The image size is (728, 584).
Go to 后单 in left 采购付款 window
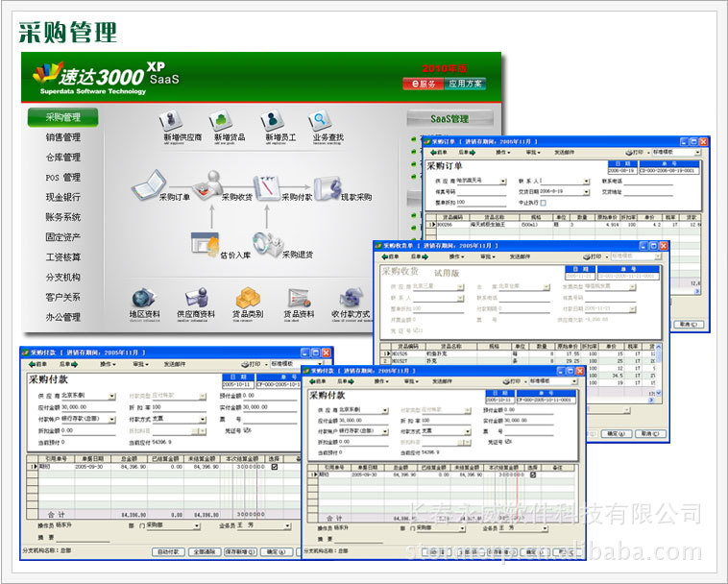pos(68,364)
